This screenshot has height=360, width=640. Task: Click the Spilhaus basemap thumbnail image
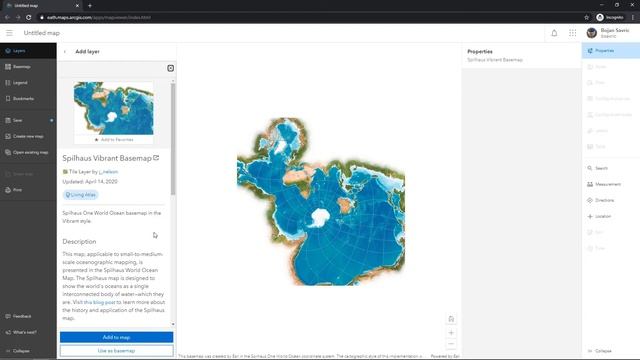(x=113, y=108)
